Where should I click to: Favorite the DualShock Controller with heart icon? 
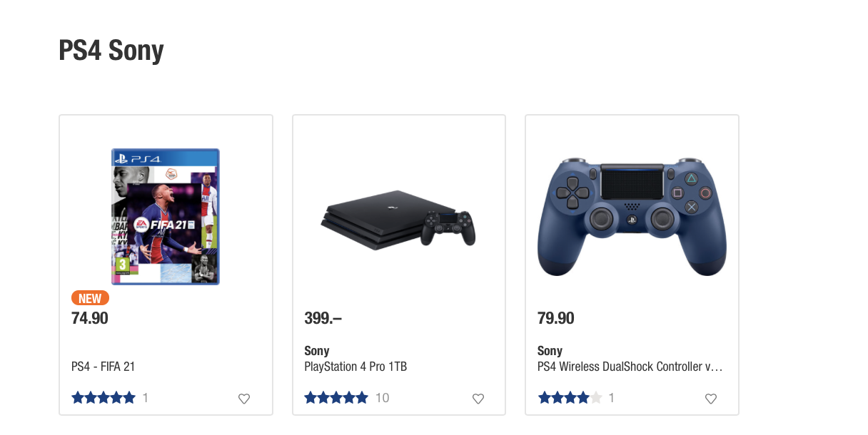click(711, 399)
